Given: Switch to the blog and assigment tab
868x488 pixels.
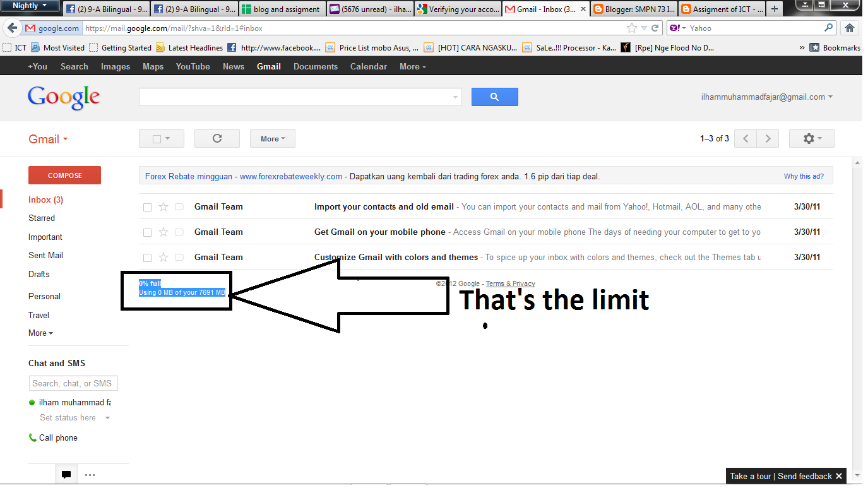Looking at the screenshot, I should tap(283, 9).
